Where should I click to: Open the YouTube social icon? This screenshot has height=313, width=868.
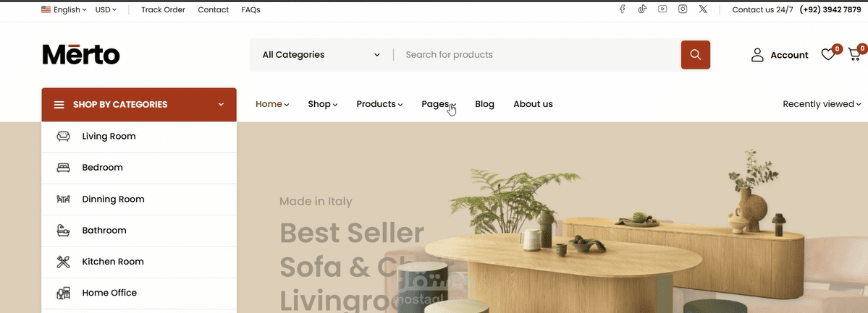click(662, 9)
